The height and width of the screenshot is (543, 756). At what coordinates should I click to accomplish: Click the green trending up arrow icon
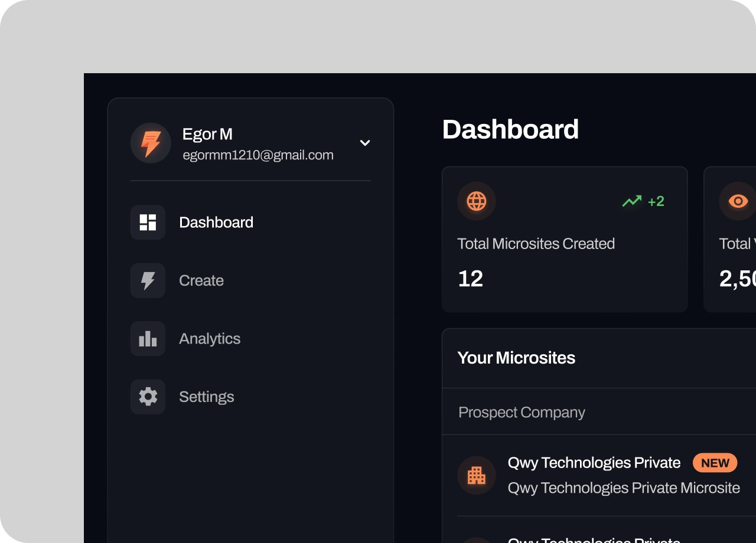pyautogui.click(x=631, y=202)
